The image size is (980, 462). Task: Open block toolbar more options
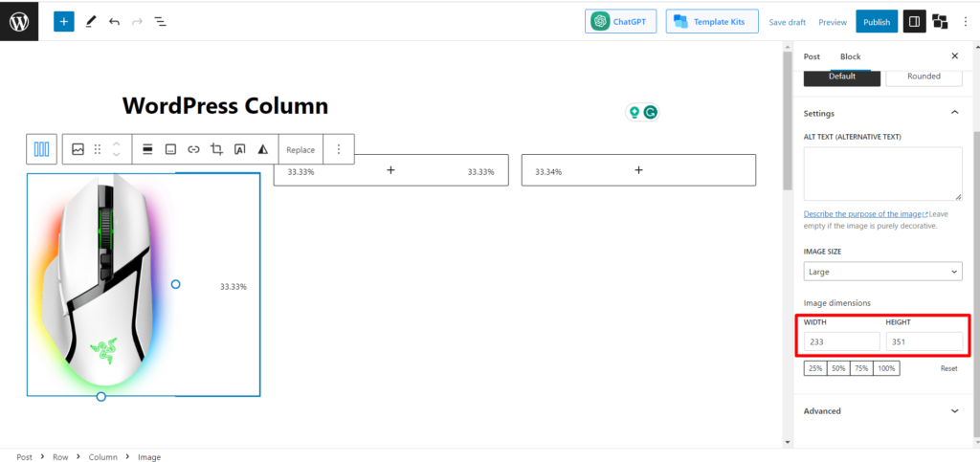(x=339, y=149)
